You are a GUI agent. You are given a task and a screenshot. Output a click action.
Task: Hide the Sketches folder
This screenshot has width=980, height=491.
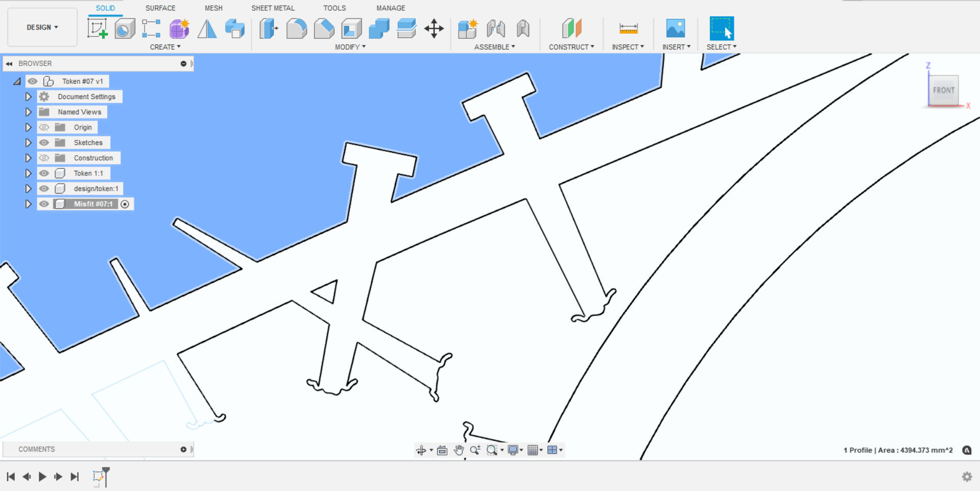pyautogui.click(x=44, y=143)
